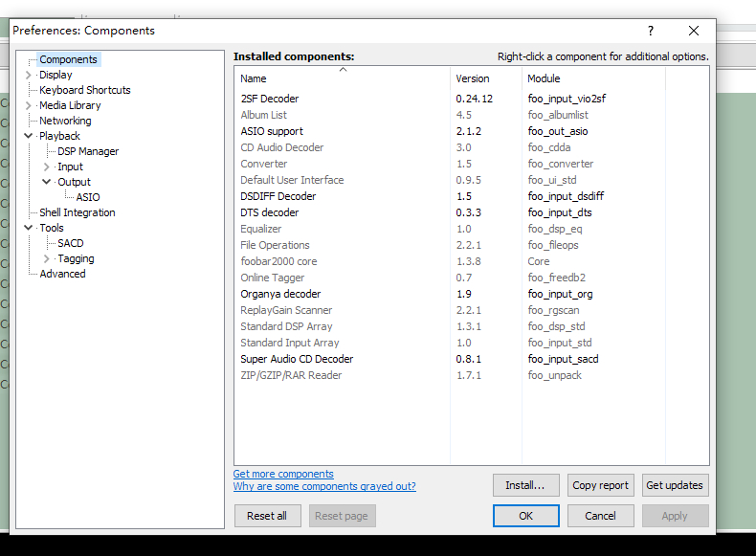Open Advanced preferences page

tap(62, 274)
